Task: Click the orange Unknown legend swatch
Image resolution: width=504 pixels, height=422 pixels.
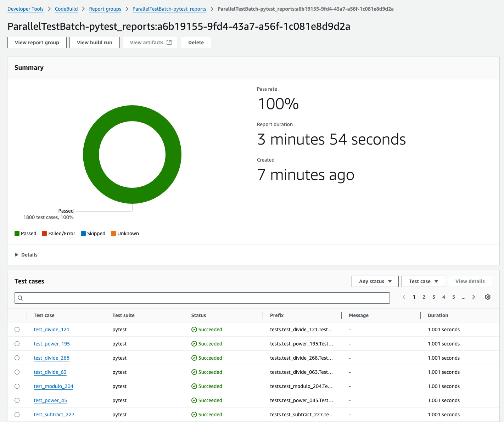Action: click(x=113, y=233)
